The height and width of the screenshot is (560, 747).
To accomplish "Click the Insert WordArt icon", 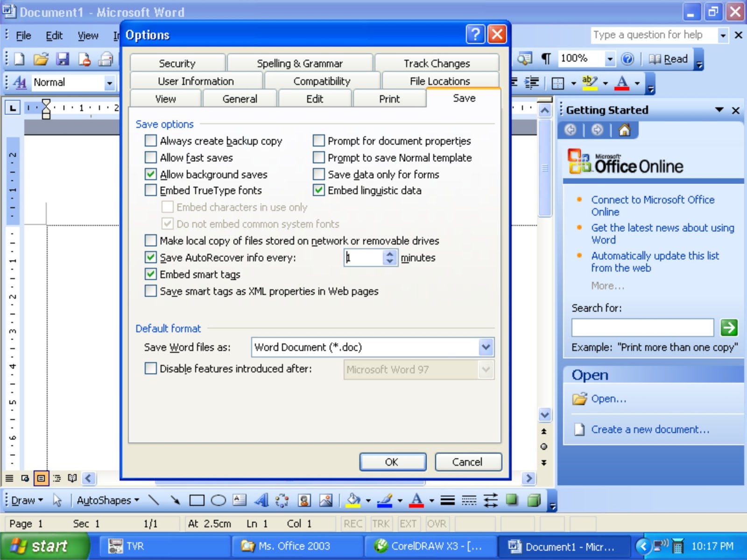I will click(x=261, y=500).
